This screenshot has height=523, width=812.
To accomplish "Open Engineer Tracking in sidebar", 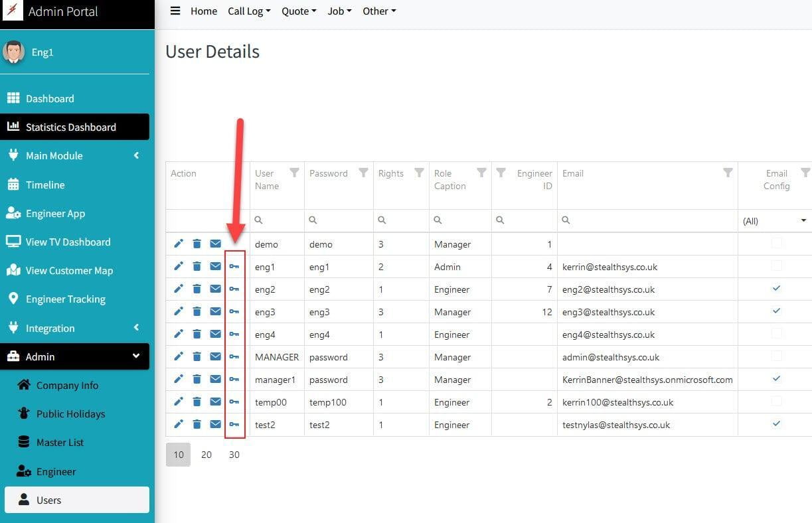I will [65, 299].
